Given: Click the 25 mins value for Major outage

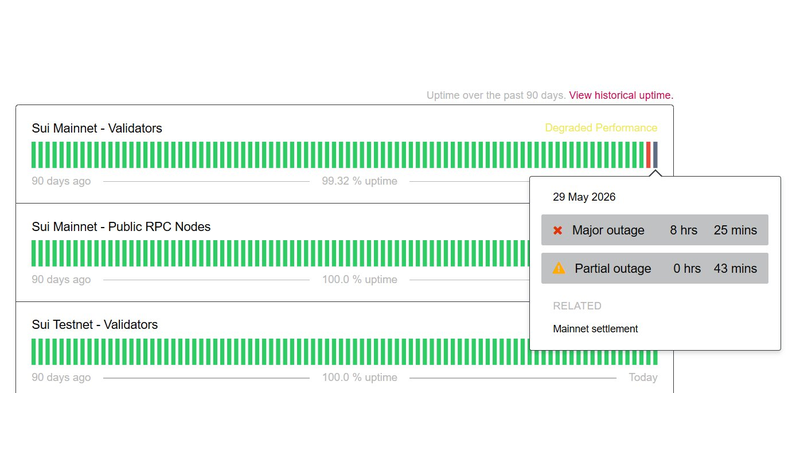Looking at the screenshot, I should 735,230.
